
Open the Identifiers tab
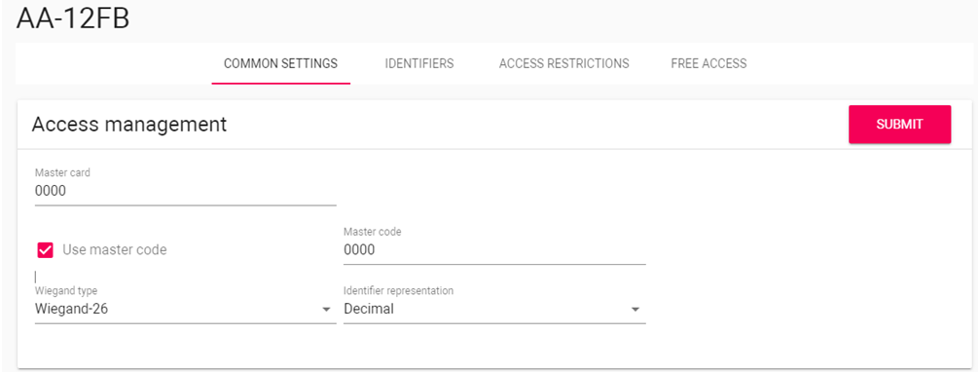[x=419, y=63]
